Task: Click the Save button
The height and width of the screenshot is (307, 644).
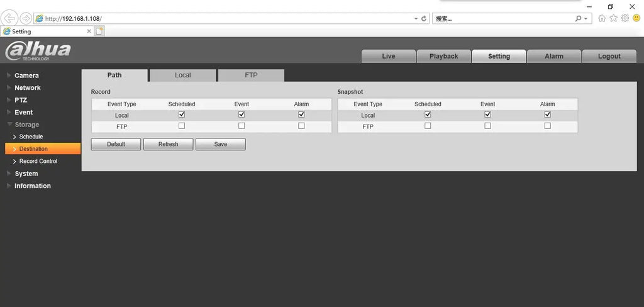Action: 220,144
